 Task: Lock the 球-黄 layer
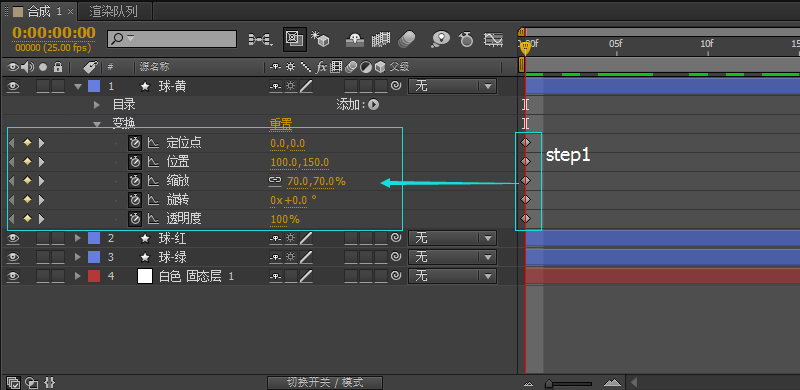point(58,86)
